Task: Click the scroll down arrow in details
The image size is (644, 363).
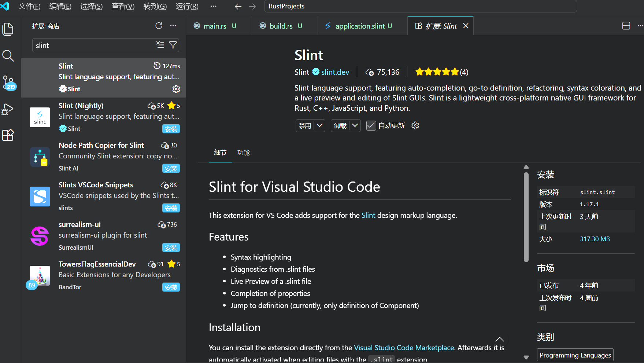Action: (526, 357)
